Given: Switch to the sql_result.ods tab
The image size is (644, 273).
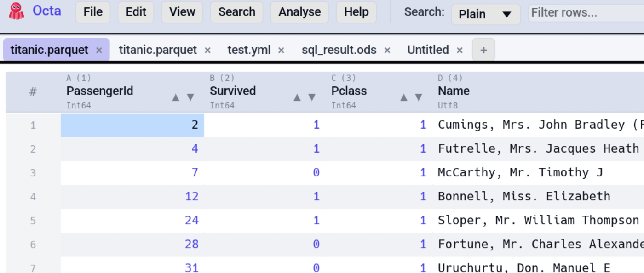Looking at the screenshot, I should (339, 50).
